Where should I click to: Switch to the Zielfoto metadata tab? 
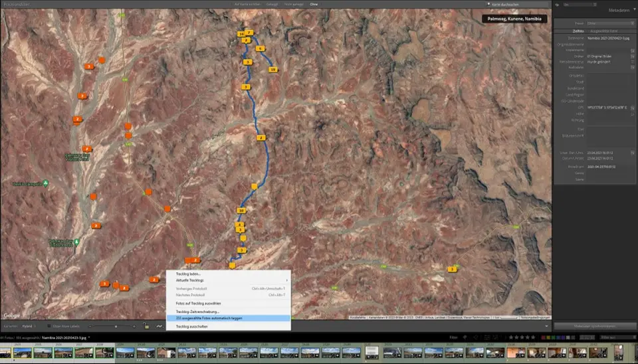click(x=578, y=31)
